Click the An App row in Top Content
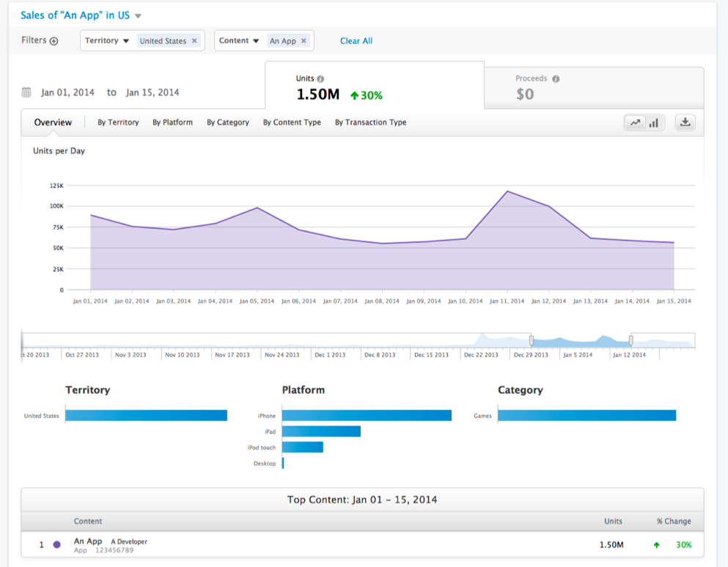728x567 pixels. [362, 545]
